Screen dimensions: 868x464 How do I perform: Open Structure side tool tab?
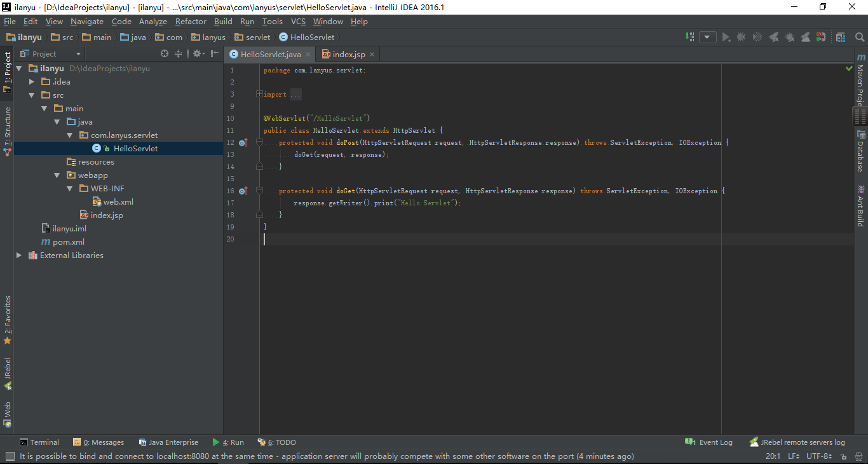tap(8, 132)
